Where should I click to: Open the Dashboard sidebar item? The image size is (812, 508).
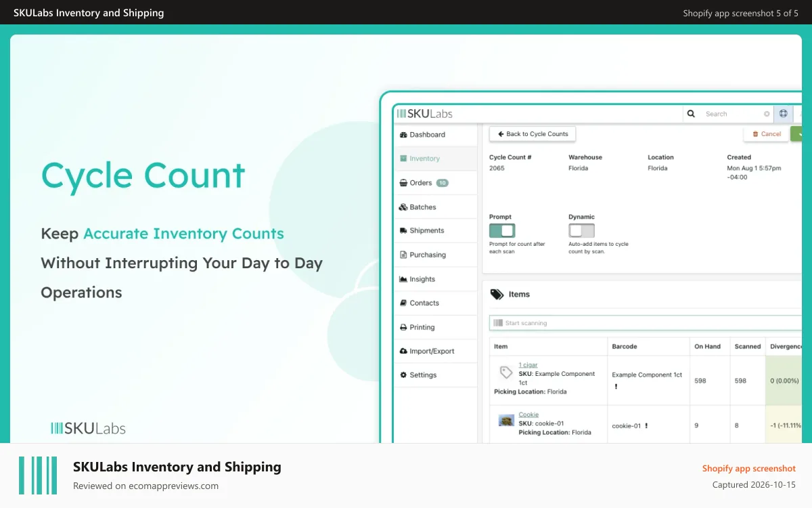click(x=435, y=135)
